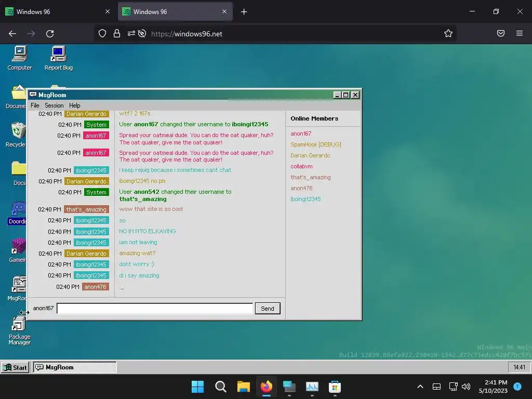Click iboingi12345 in Online Members list
The width and height of the screenshot is (532, 399).
[305, 199]
